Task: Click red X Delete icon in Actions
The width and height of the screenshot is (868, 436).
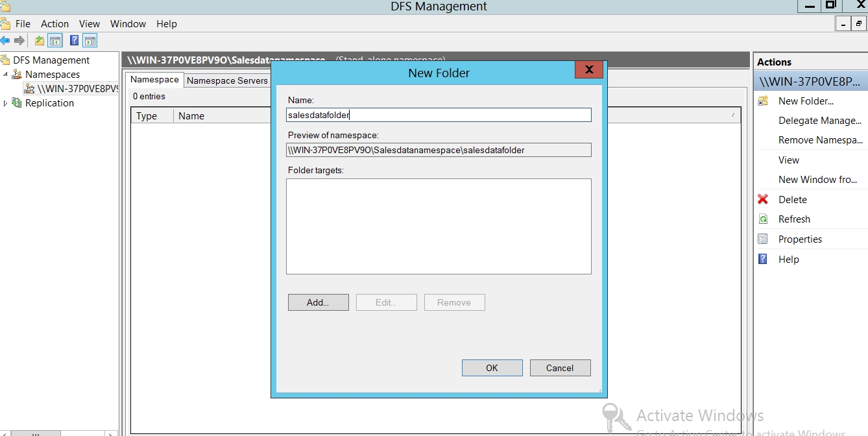Action: [763, 200]
